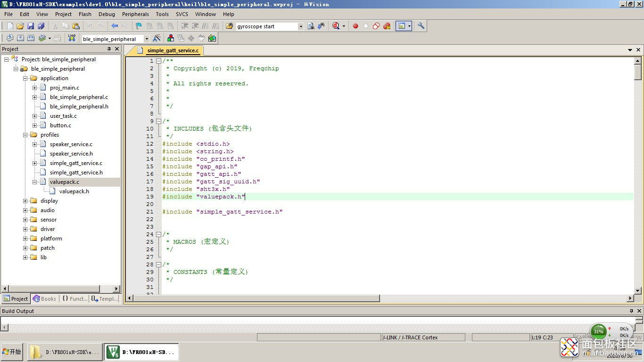
Task: Click the editor vertical scrollbar down arrow
Action: pyautogui.click(x=638, y=291)
